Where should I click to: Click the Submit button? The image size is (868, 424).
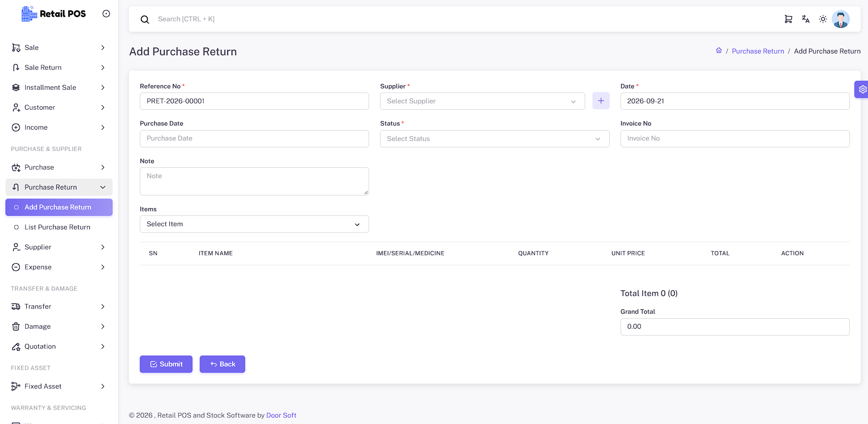tap(166, 364)
